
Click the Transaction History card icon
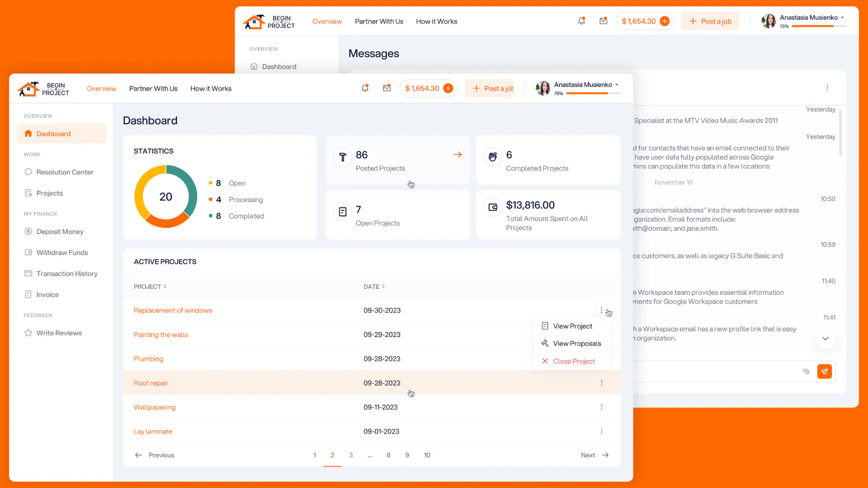click(28, 273)
